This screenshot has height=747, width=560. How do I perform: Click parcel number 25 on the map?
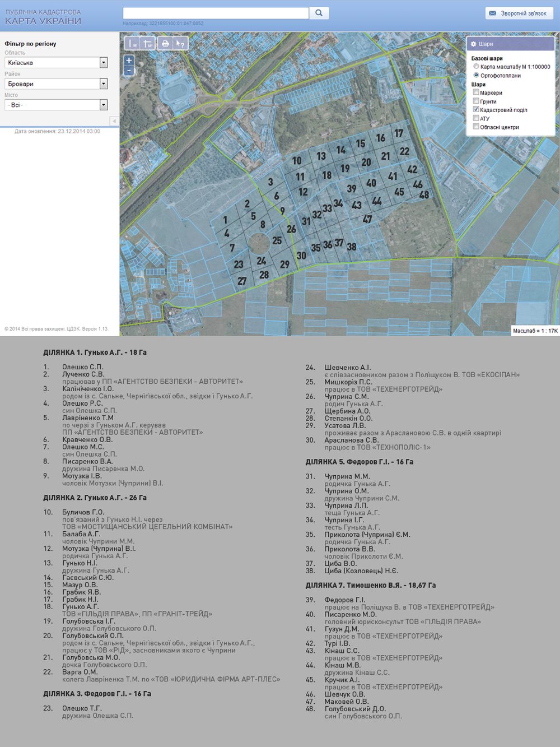coord(277,240)
